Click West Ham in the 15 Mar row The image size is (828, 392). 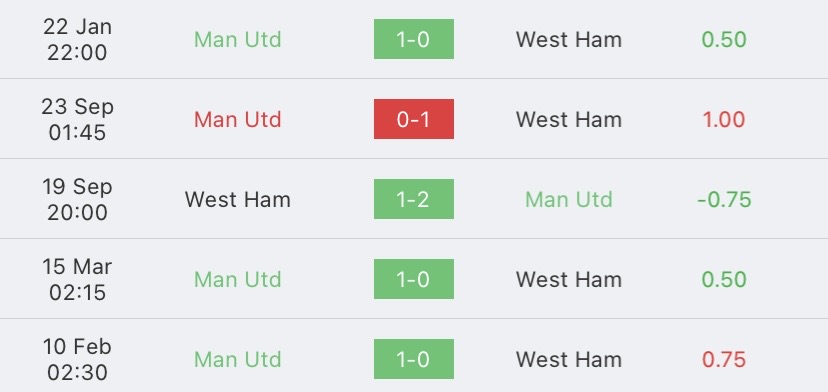(x=569, y=279)
